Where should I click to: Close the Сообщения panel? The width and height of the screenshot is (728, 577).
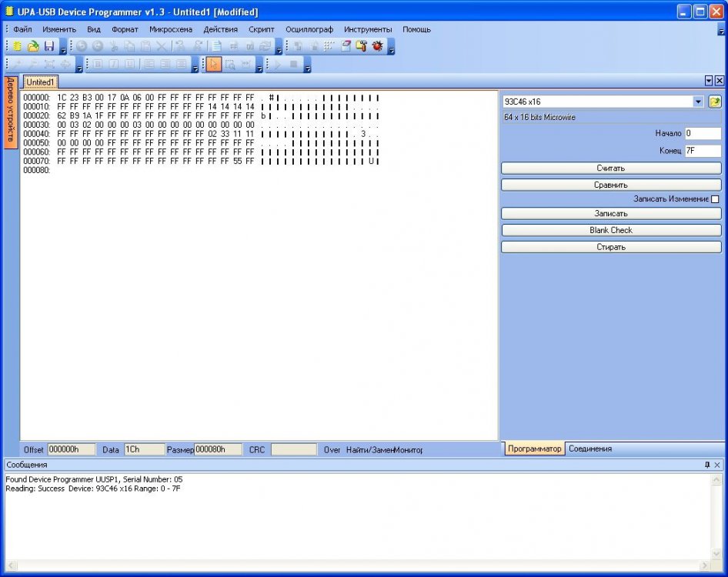[x=717, y=465]
